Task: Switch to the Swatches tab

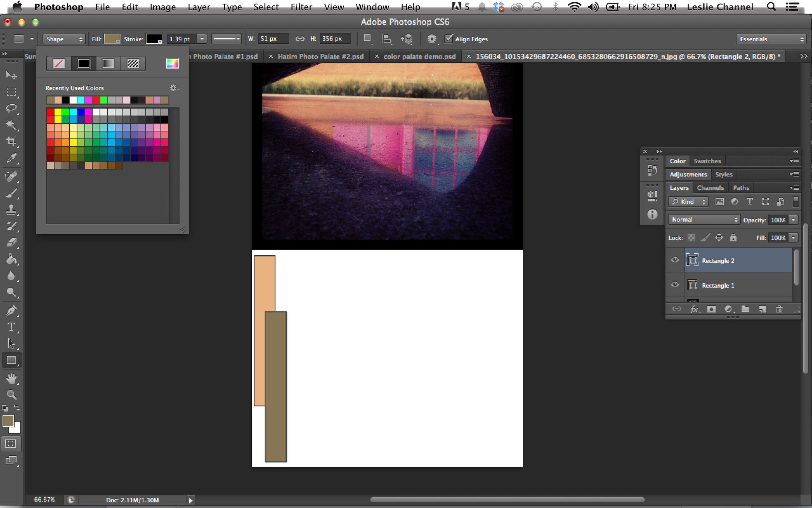Action: pyautogui.click(x=707, y=161)
